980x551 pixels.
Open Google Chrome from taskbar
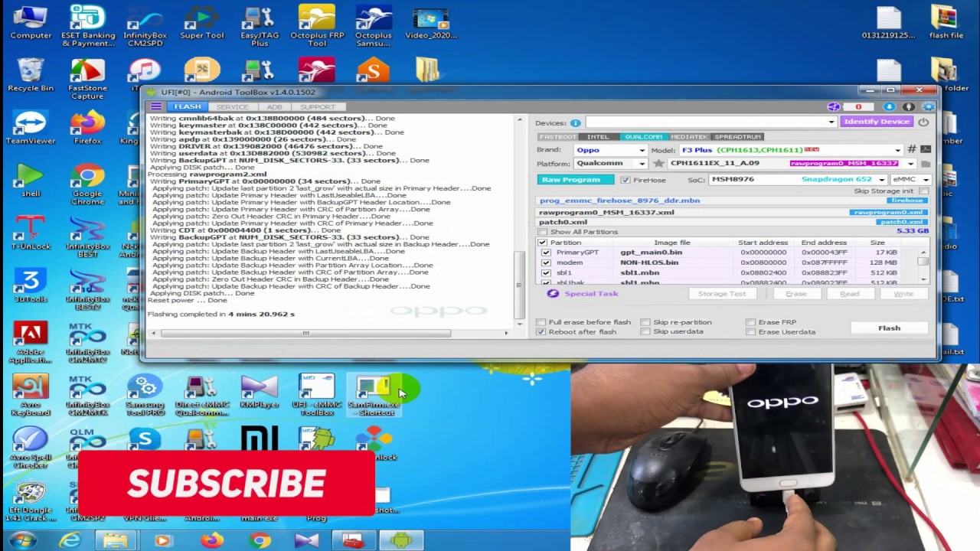[260, 540]
